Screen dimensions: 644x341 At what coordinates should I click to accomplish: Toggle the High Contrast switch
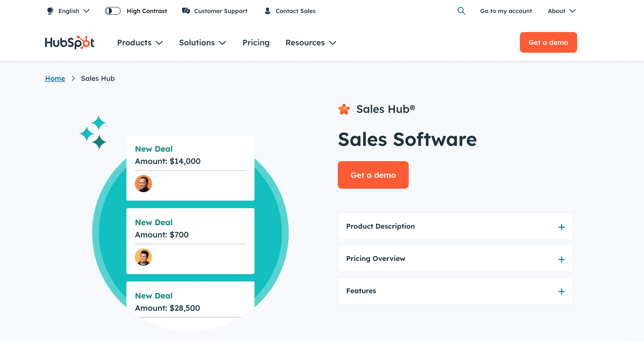tap(113, 11)
